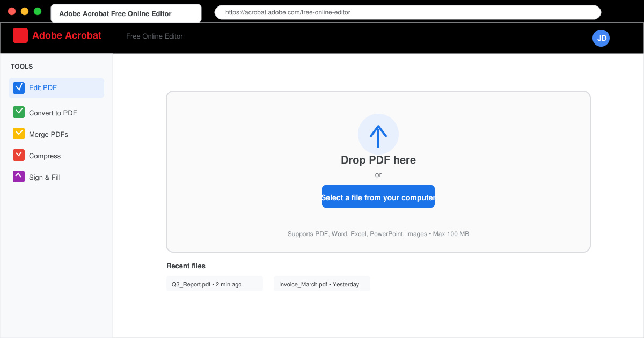Click the Recent files heading

(x=186, y=266)
